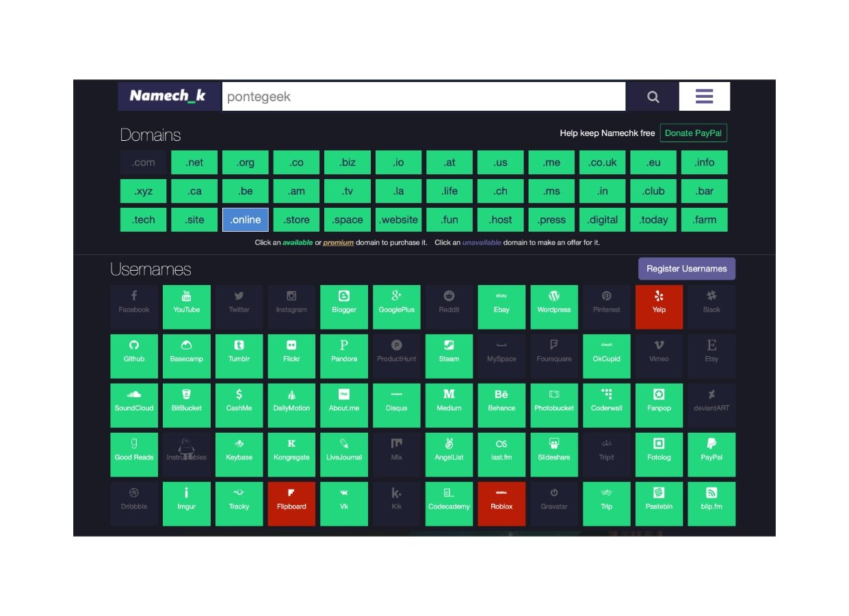This screenshot has width=849, height=616.
Task: Click the .co.uk domain
Action: pos(603,163)
